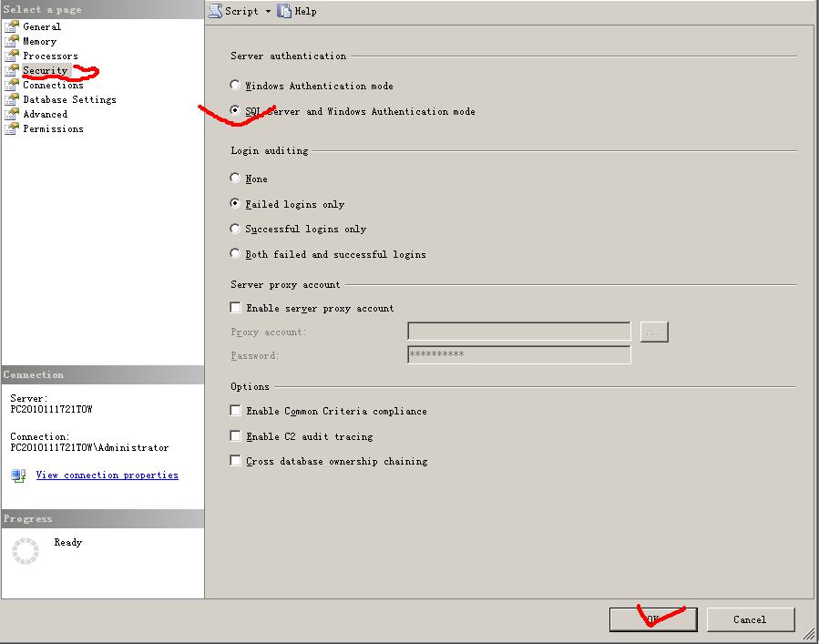Viewport: 819px width, 644px height.
Task: Click the Advanced page icon
Action: [x=12, y=114]
